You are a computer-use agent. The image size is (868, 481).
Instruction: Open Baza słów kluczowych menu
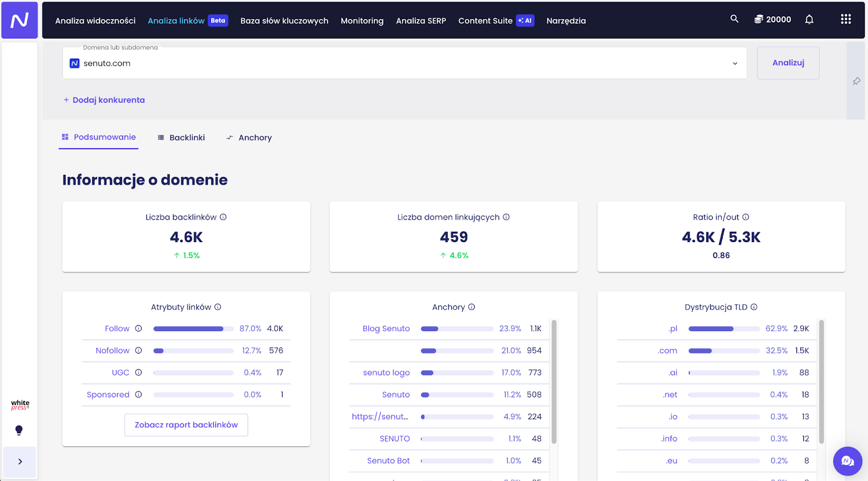[x=284, y=21]
